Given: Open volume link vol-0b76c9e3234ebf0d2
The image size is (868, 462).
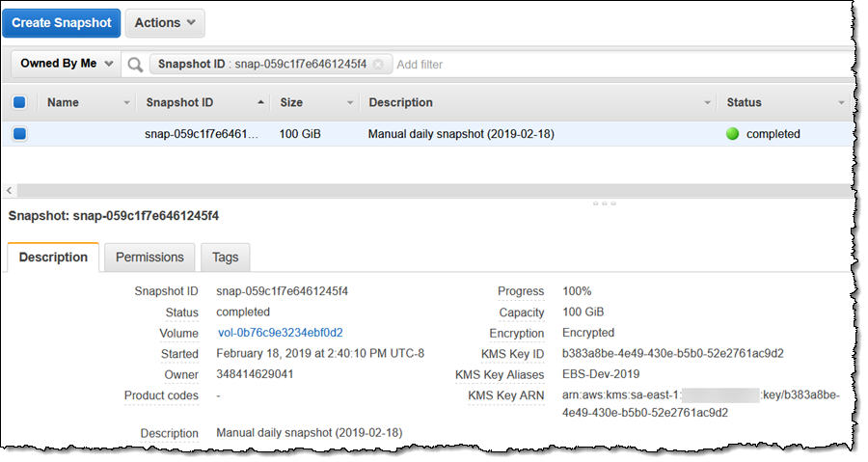Looking at the screenshot, I should point(280,333).
